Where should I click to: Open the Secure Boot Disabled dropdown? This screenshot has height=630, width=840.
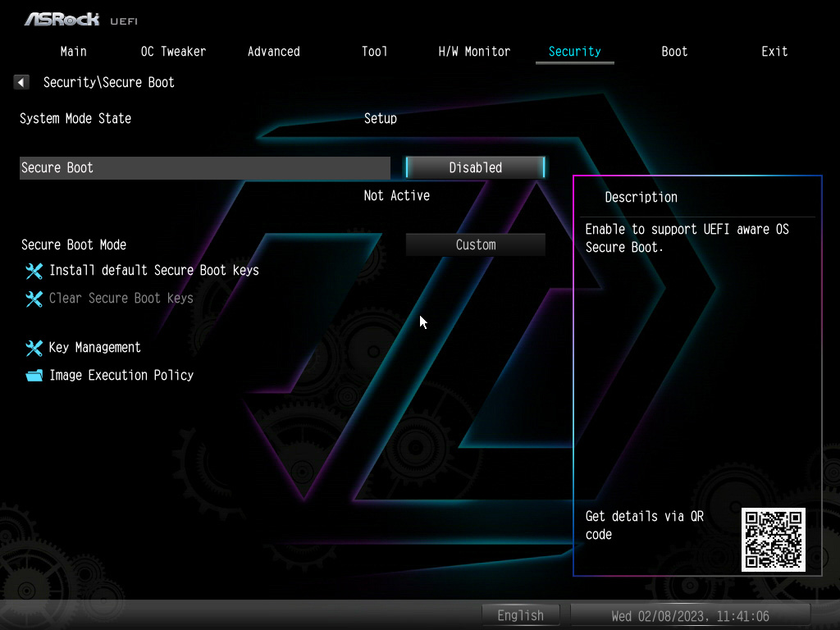475,167
